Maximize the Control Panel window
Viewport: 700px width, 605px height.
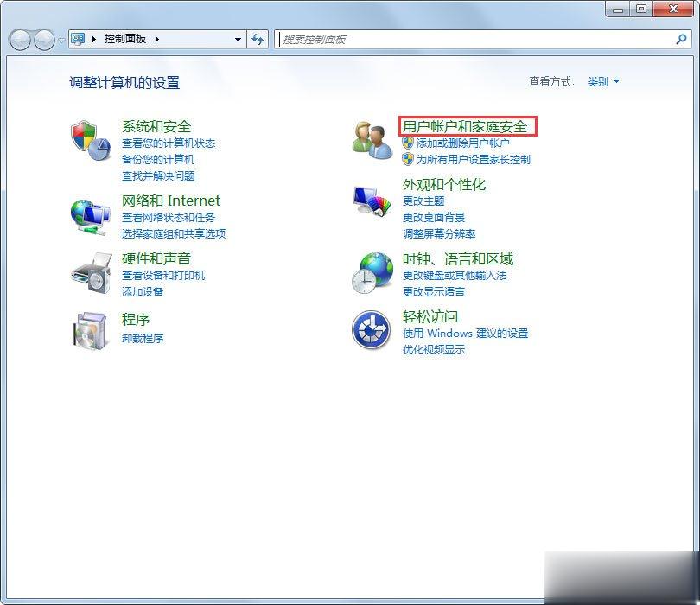pyautogui.click(x=641, y=9)
